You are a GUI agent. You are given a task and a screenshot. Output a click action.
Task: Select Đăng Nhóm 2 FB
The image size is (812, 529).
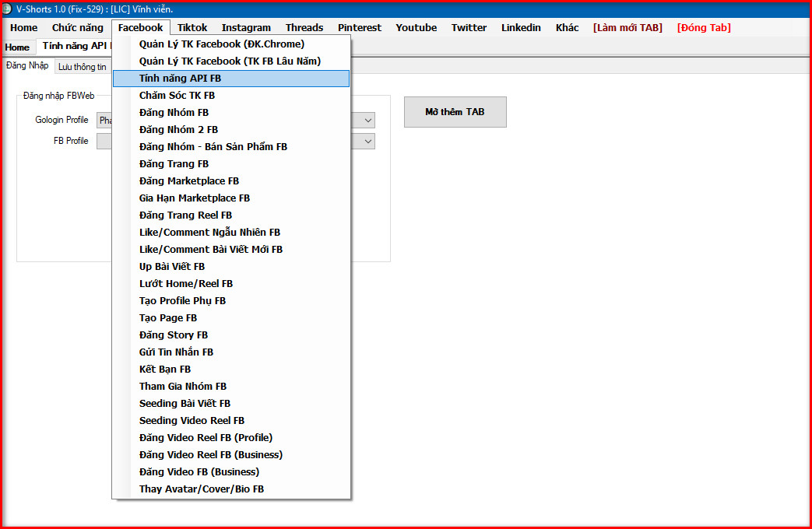point(231,129)
